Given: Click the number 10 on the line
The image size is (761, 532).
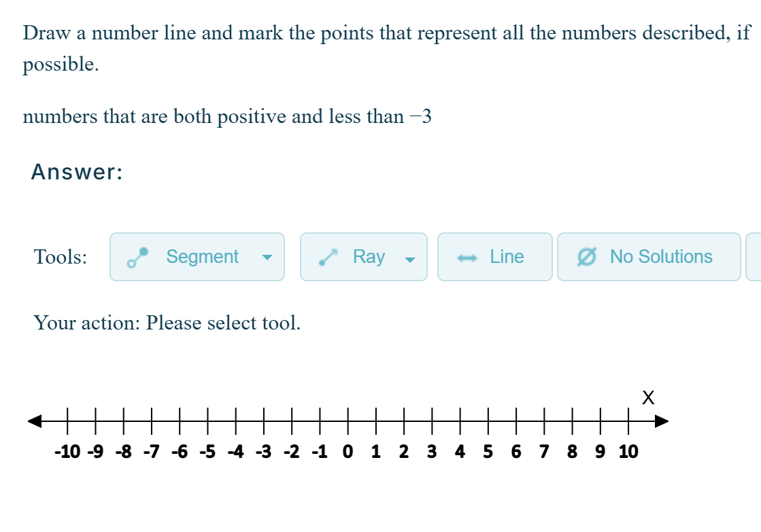Looking at the screenshot, I should 628,451.
